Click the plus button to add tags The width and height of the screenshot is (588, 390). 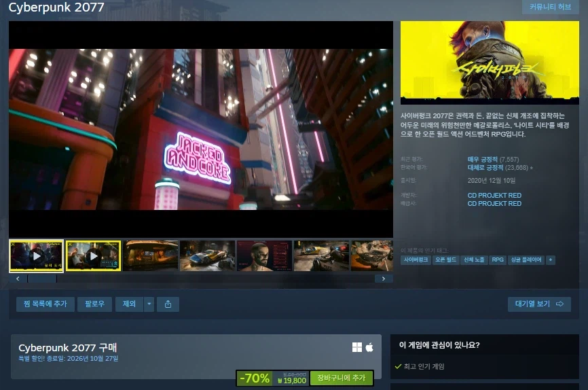click(551, 260)
